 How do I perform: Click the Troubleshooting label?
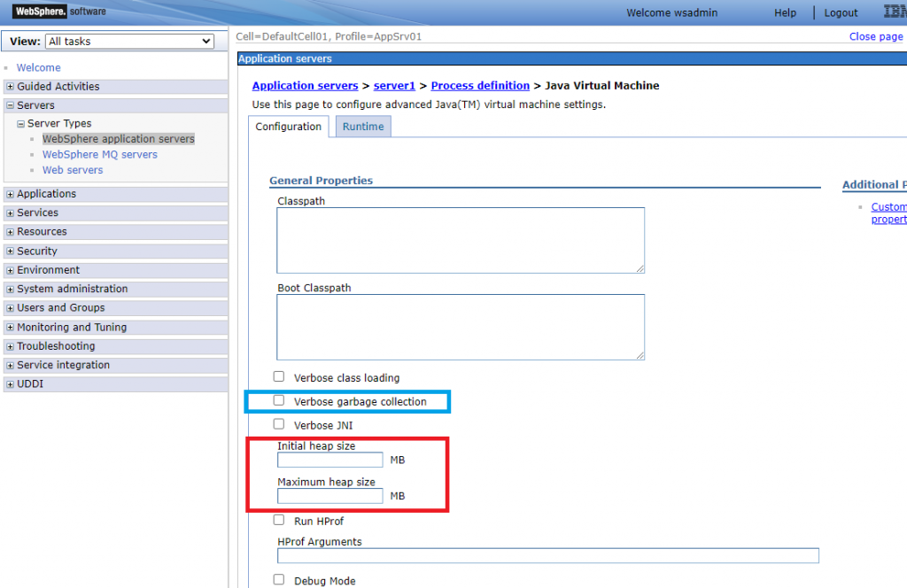tap(56, 346)
